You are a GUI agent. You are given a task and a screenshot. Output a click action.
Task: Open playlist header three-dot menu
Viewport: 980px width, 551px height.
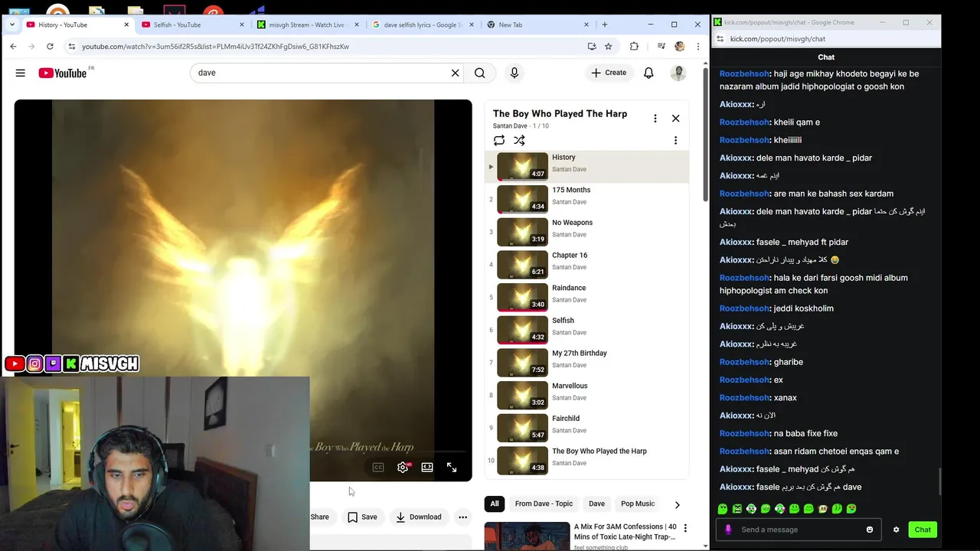tap(655, 119)
